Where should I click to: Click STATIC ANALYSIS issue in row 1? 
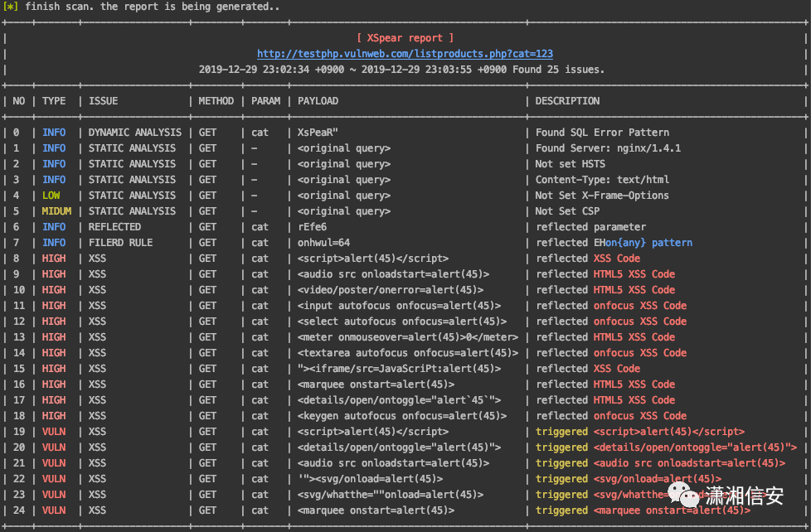click(132, 148)
